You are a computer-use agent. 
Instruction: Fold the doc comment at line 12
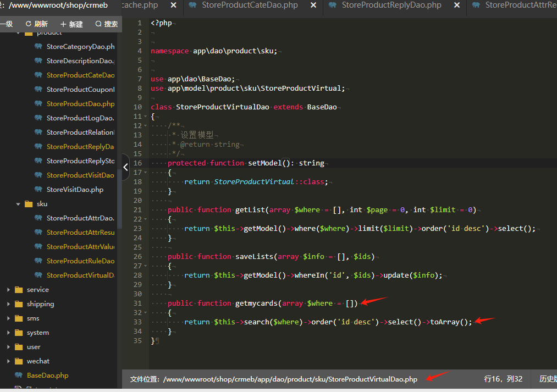pos(145,126)
